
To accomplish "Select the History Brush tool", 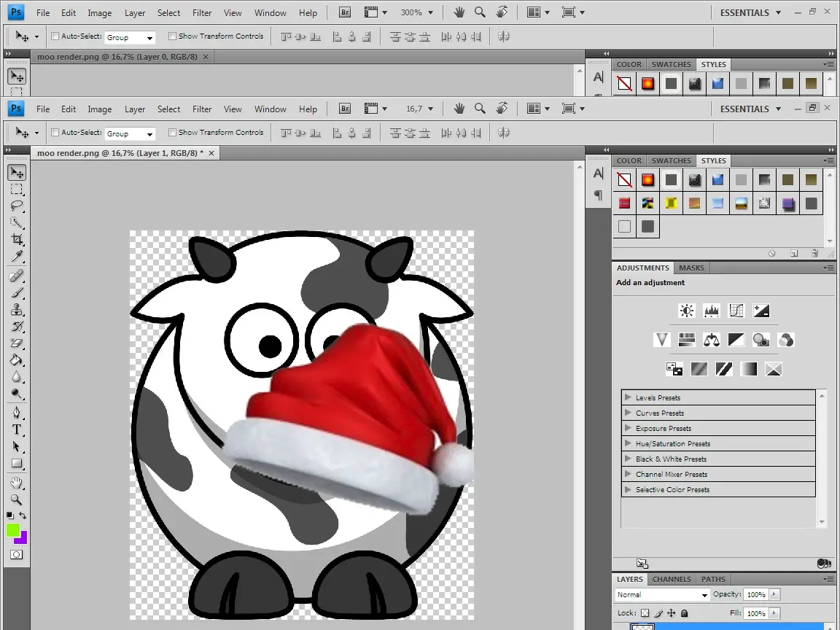I will pyautogui.click(x=17, y=326).
